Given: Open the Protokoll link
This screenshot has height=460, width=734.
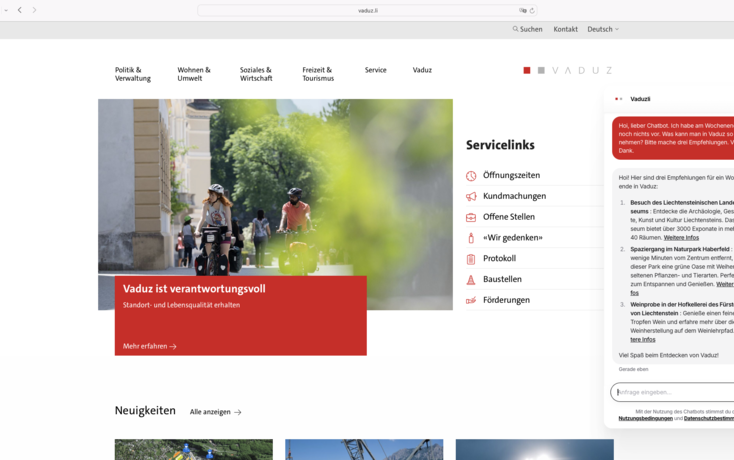Looking at the screenshot, I should (x=499, y=258).
